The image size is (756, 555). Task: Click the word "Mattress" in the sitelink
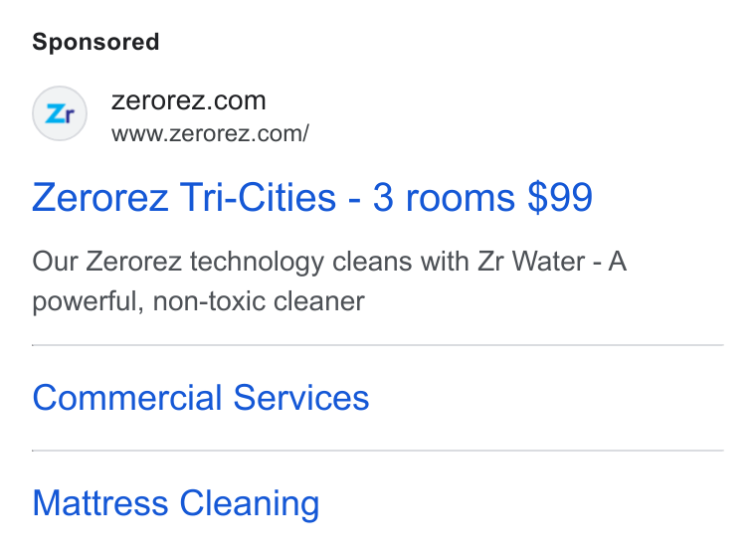click(x=100, y=503)
